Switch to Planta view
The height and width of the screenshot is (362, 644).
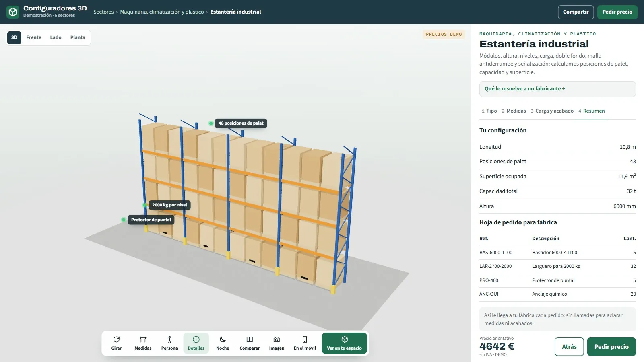pos(78,37)
